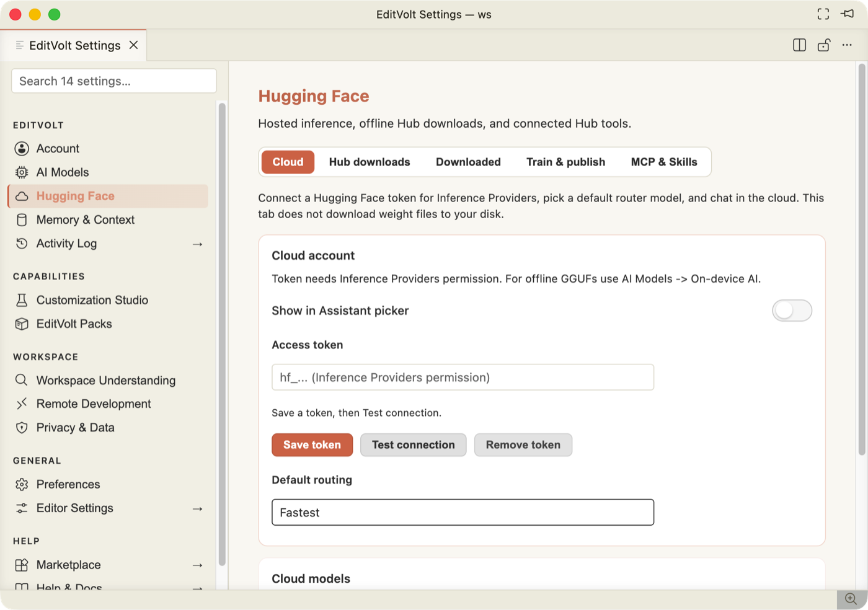Enable the Show in Assistant picker switch
Screen dimensions: 868x610
click(792, 311)
